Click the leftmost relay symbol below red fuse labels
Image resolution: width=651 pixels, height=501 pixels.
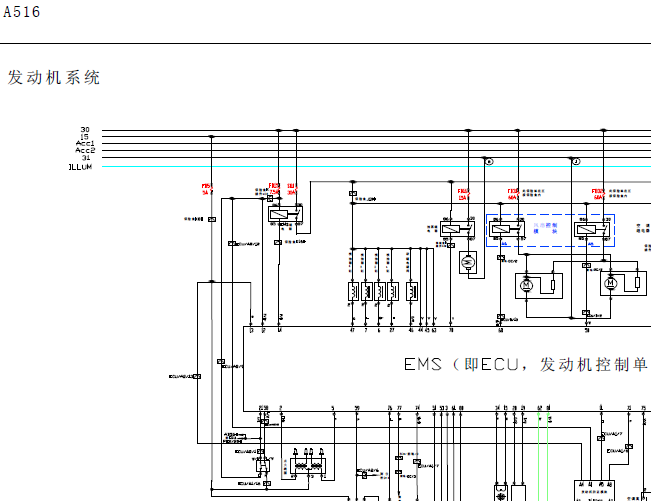click(x=286, y=215)
